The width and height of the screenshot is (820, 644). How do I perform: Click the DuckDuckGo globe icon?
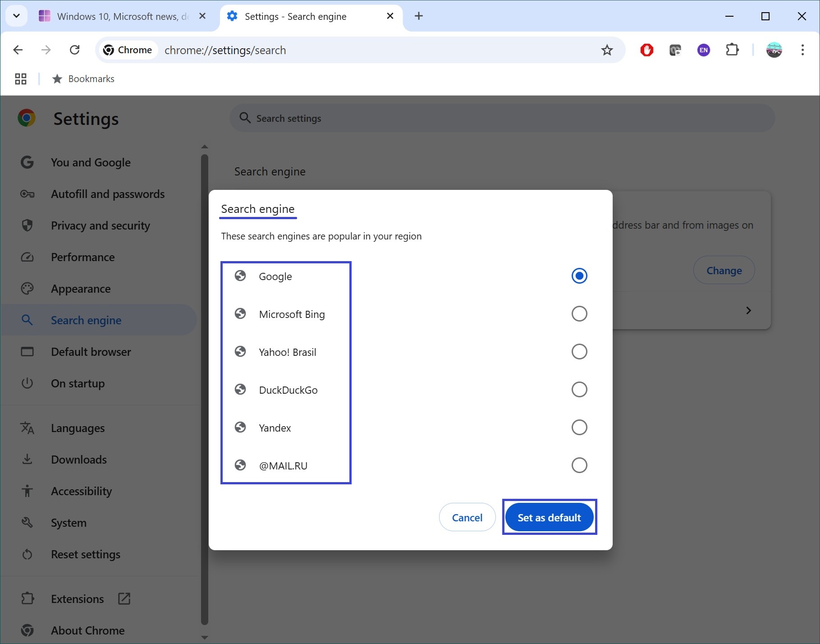[x=240, y=389]
